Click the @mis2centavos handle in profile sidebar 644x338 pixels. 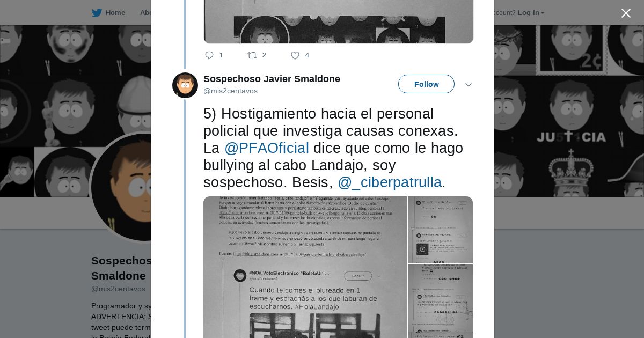point(118,289)
